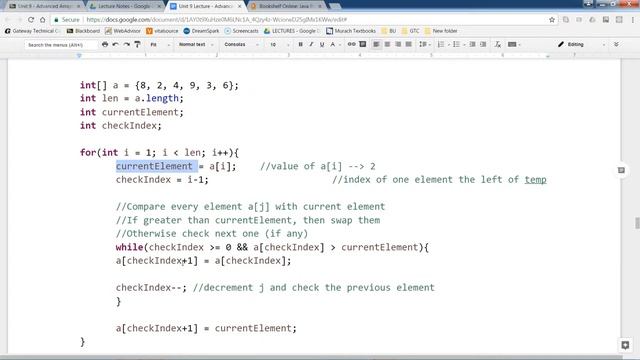Click the Explore button at bottom right
The height and width of the screenshot is (360, 640).
[625, 345]
